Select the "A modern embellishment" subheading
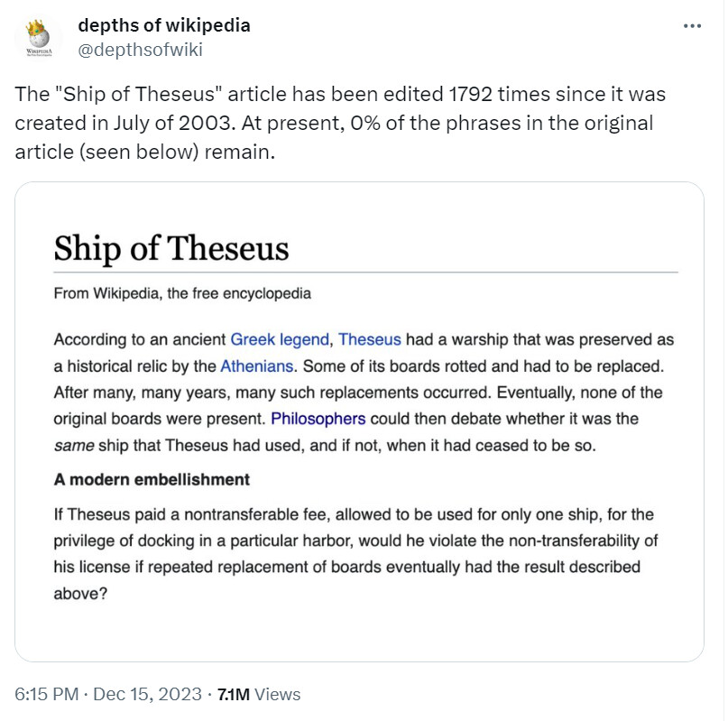This screenshot has height=721, width=728. coord(152,479)
